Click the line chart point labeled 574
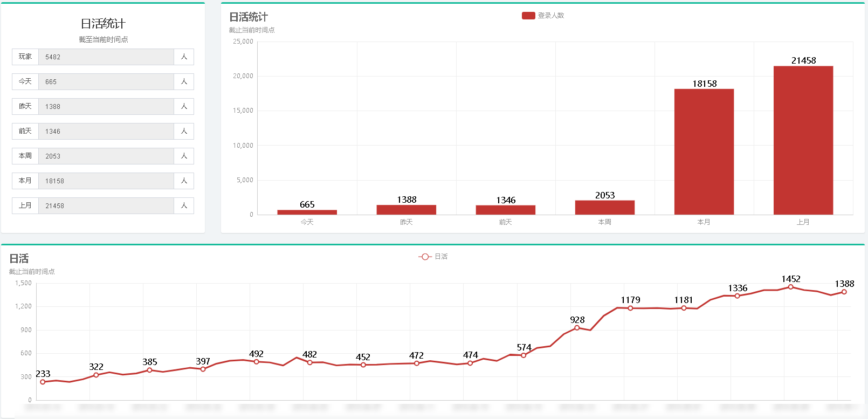Image resolution: width=868 pixels, height=419 pixels. 523,355
